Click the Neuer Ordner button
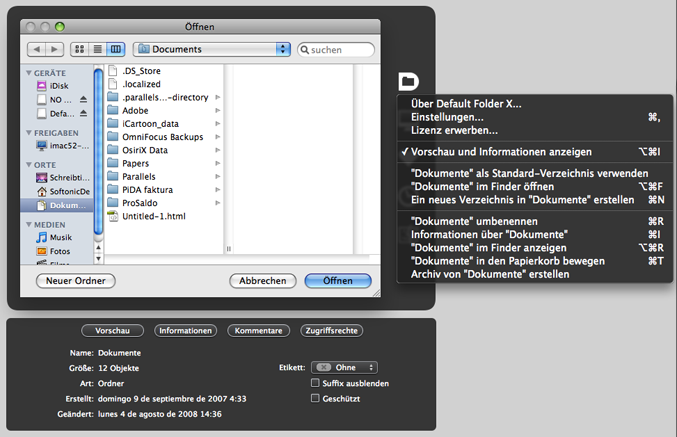The image size is (677, 437). pyautogui.click(x=76, y=281)
